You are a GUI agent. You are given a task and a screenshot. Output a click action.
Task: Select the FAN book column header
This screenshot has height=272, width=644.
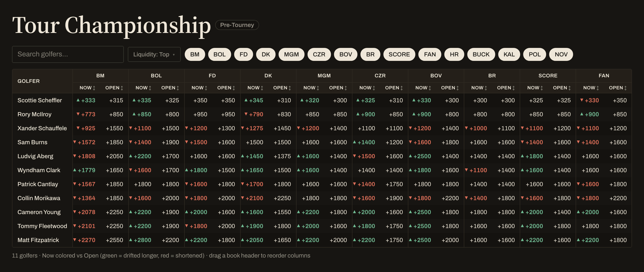(x=604, y=76)
